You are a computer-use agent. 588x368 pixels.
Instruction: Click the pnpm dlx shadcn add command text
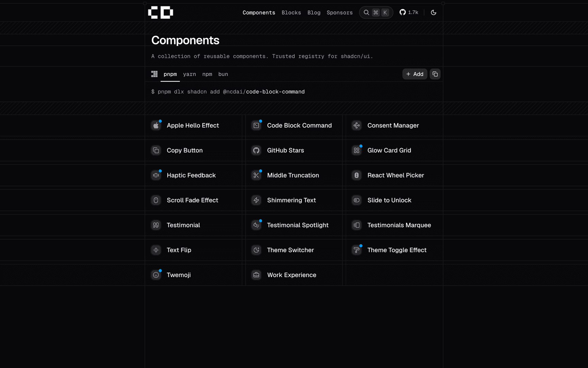(228, 92)
